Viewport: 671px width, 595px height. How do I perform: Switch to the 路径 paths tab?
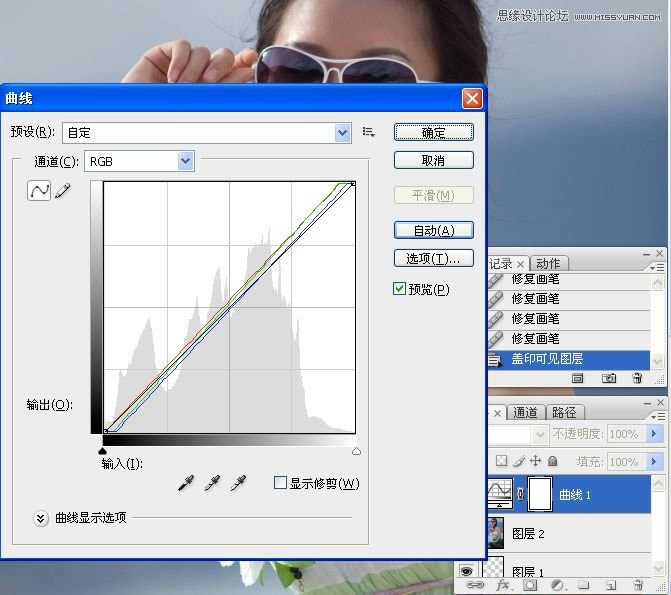tap(564, 412)
